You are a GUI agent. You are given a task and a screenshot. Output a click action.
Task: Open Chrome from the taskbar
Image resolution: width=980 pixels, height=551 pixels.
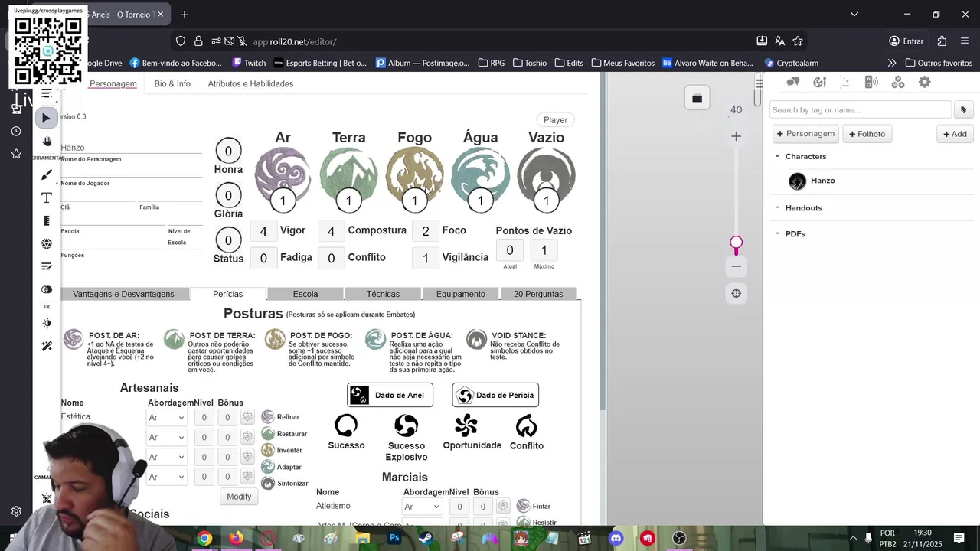coord(204,538)
